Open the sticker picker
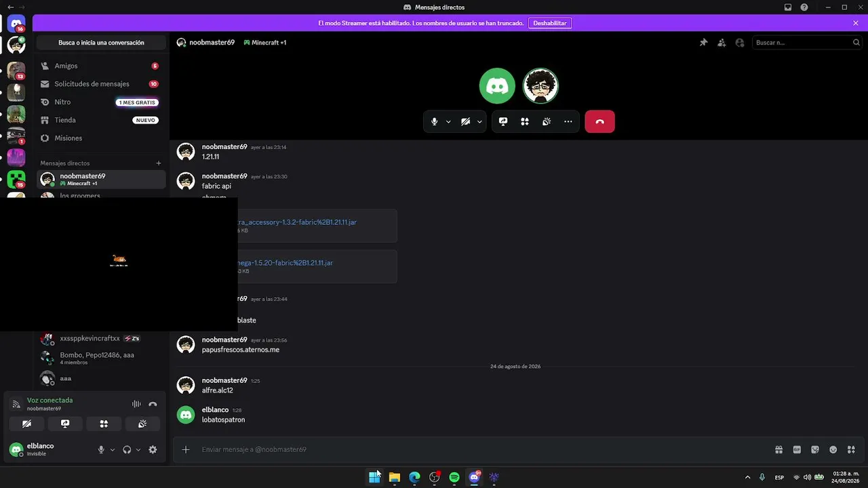868x488 pixels. [x=815, y=449]
